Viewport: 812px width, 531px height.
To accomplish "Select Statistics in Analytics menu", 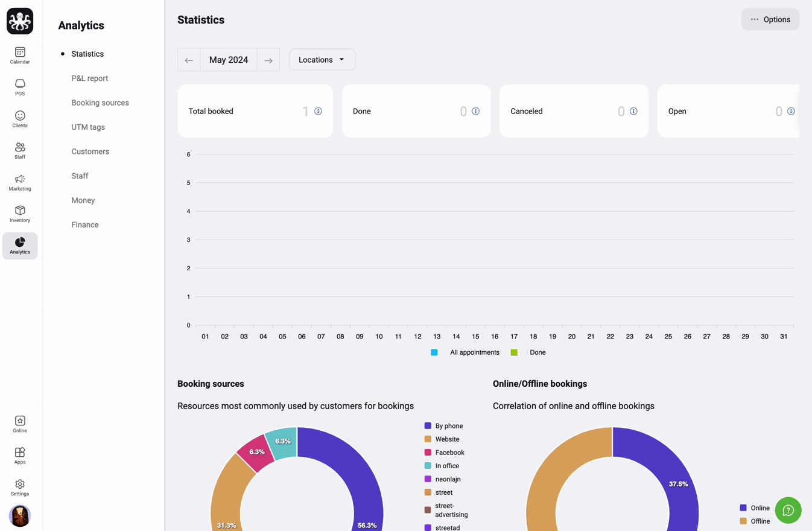I will click(x=87, y=54).
